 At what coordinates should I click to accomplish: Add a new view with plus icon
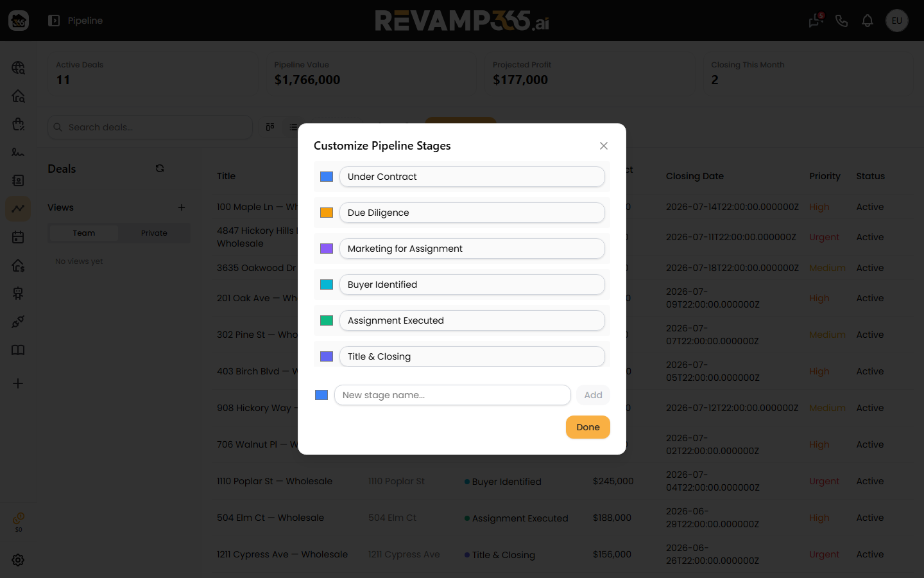tap(182, 207)
